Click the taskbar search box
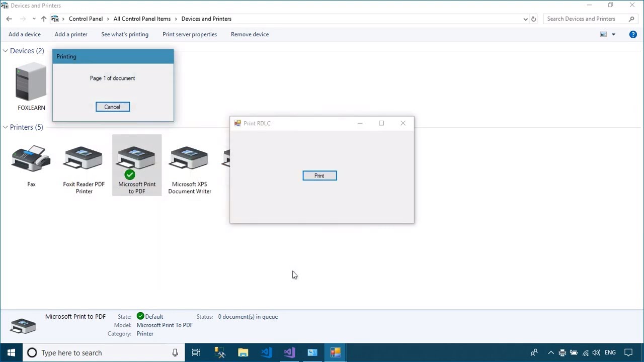 [103, 352]
